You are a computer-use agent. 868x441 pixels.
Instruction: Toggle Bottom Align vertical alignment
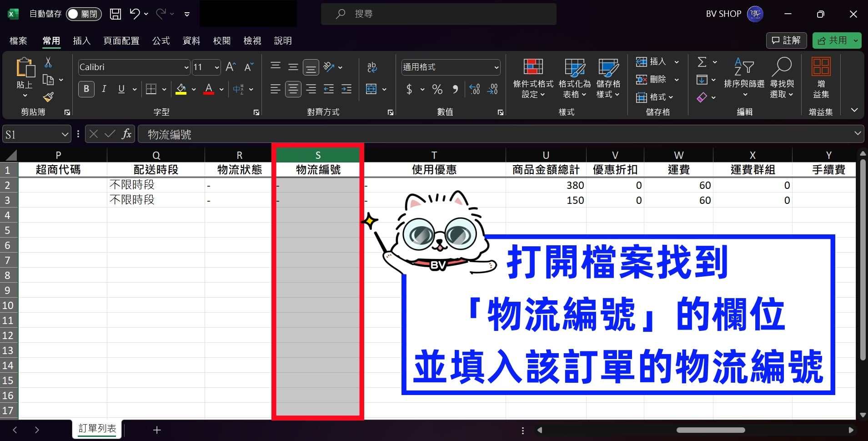pos(311,67)
